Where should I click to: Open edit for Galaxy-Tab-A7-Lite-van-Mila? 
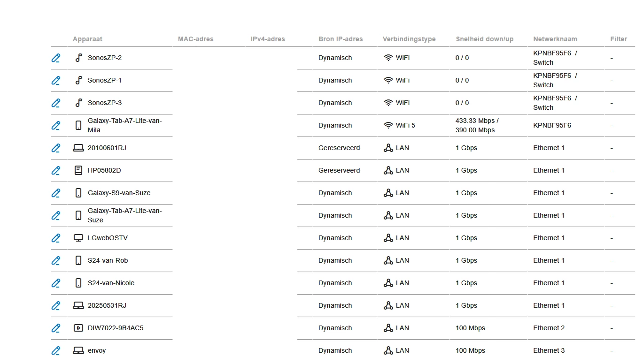pyautogui.click(x=56, y=126)
